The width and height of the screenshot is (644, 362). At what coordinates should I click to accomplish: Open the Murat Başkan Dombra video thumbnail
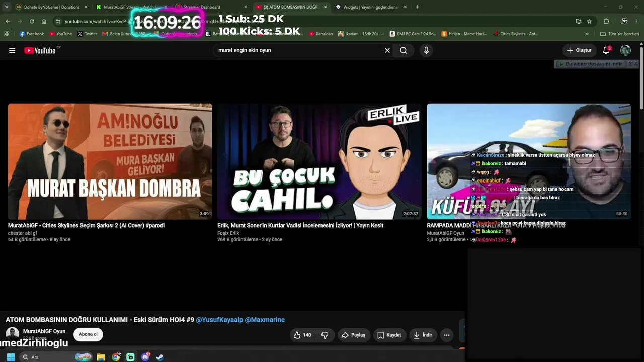[x=110, y=161]
